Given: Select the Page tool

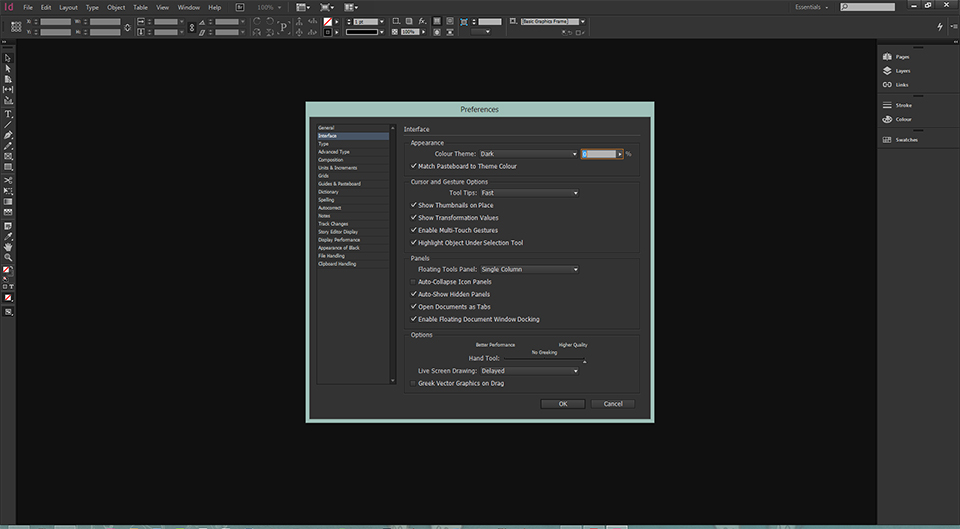Looking at the screenshot, I should tap(8, 79).
